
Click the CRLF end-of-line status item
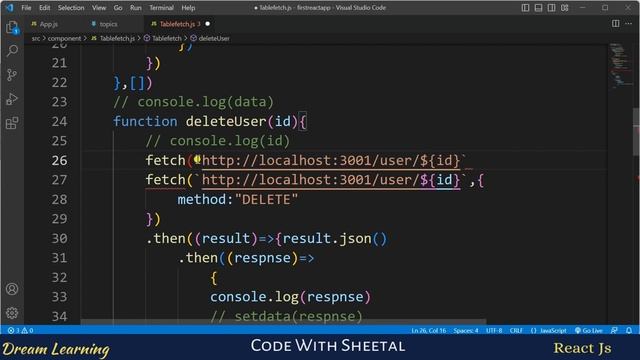[516, 330]
